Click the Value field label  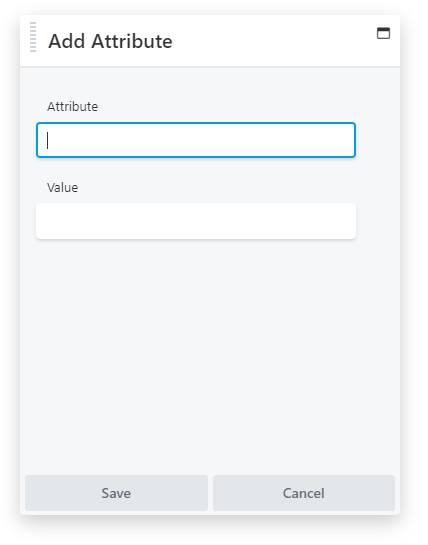[63, 188]
